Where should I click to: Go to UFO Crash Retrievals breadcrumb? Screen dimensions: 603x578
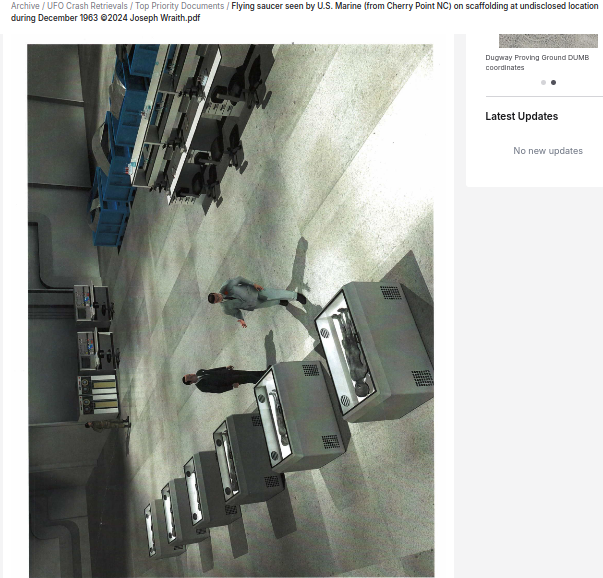[87, 6]
